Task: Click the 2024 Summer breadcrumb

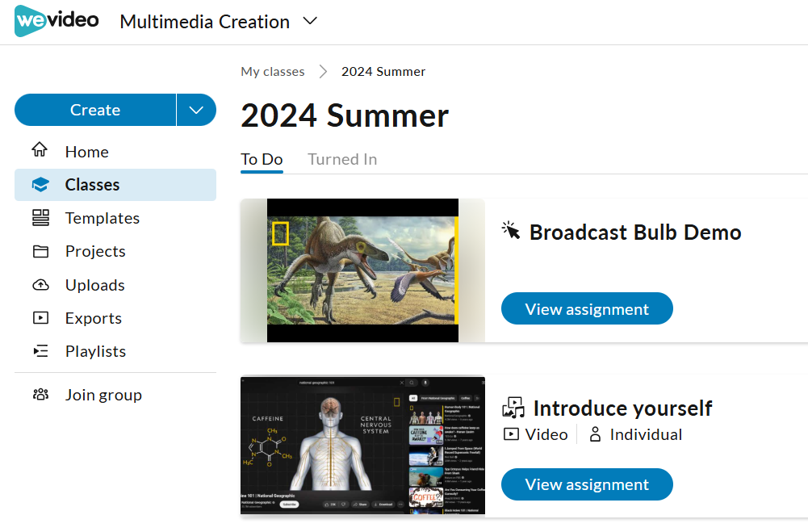Action: click(383, 72)
